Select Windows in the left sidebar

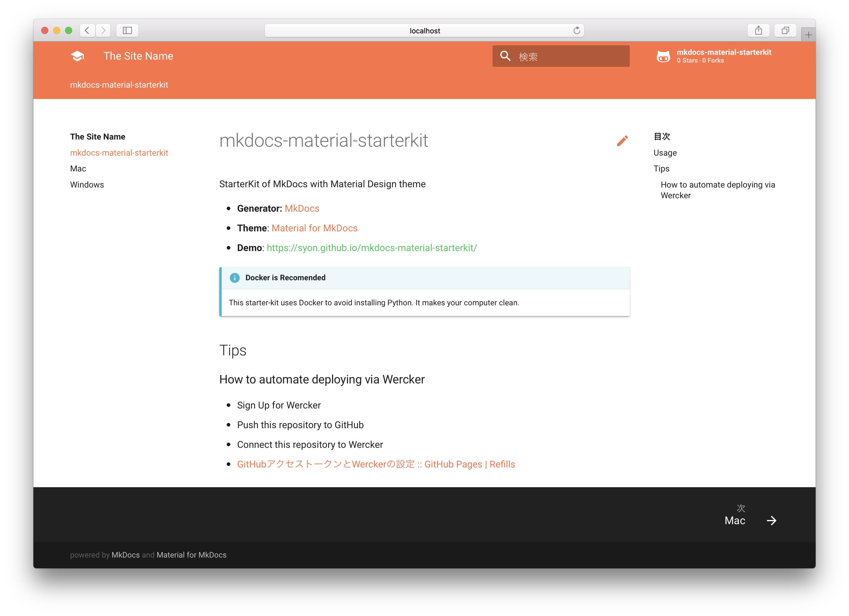pyautogui.click(x=87, y=185)
